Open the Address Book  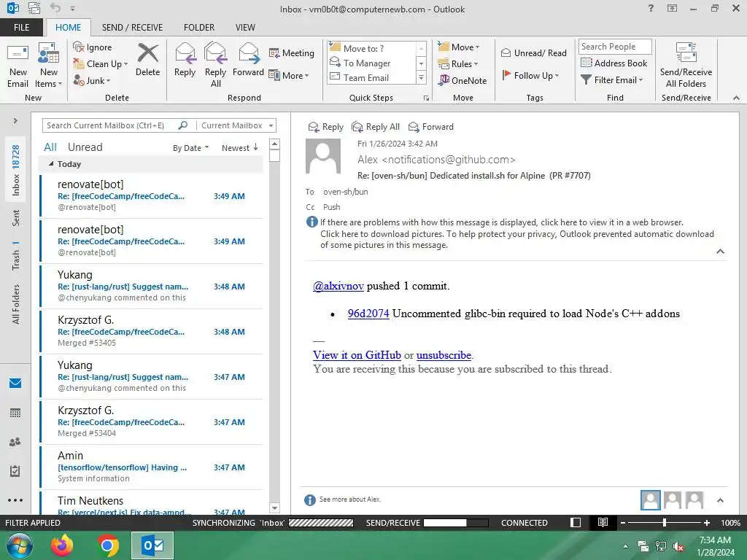coord(614,63)
